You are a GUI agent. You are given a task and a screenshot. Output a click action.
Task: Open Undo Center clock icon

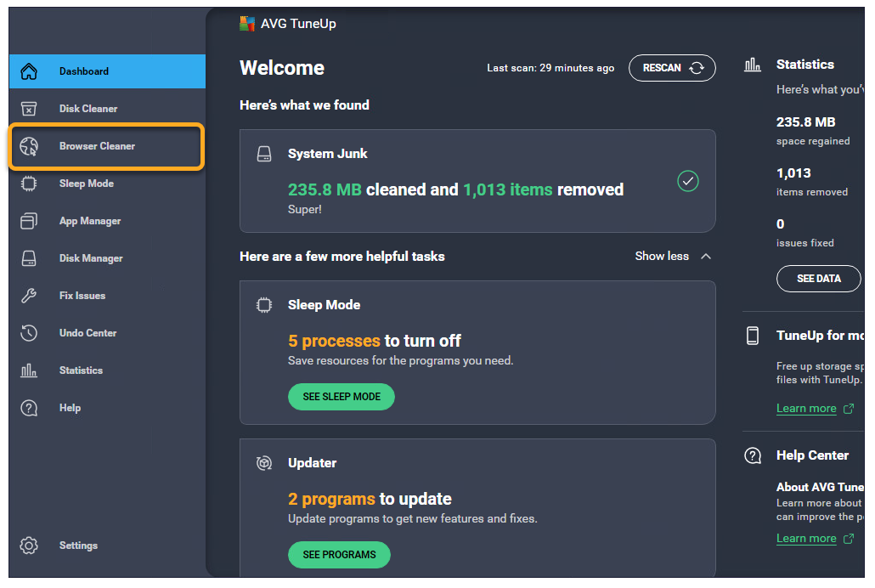coord(29,333)
